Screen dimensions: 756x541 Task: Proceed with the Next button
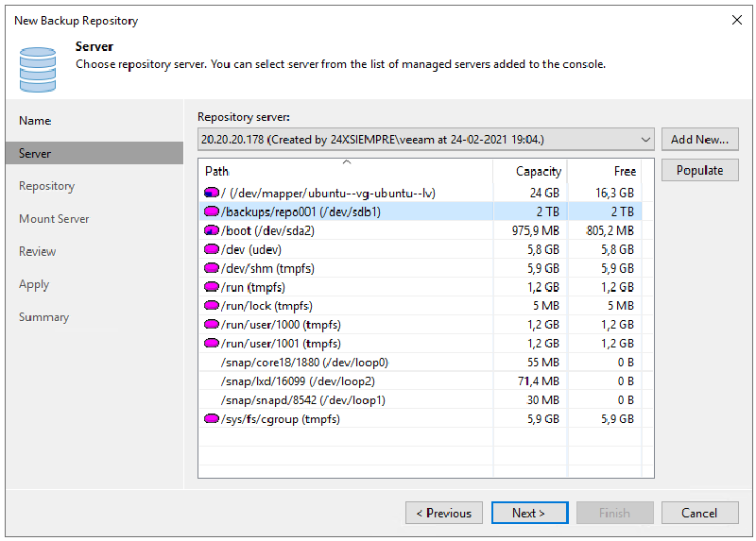pyautogui.click(x=529, y=513)
